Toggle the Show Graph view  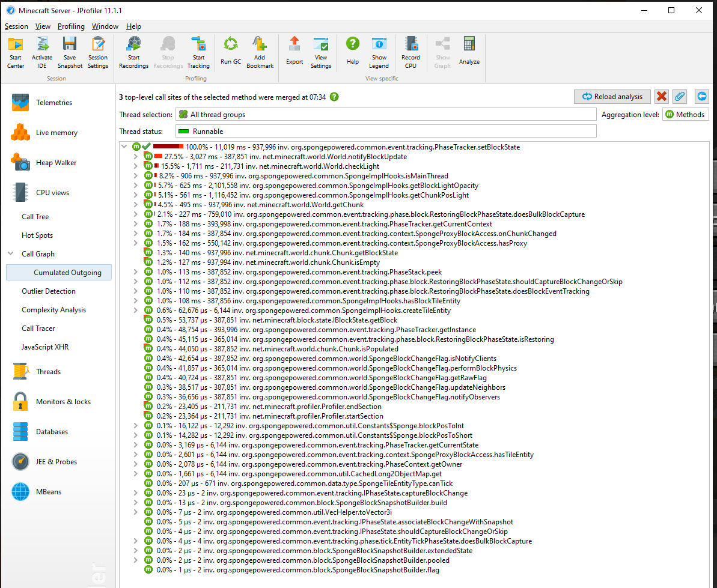click(442, 52)
